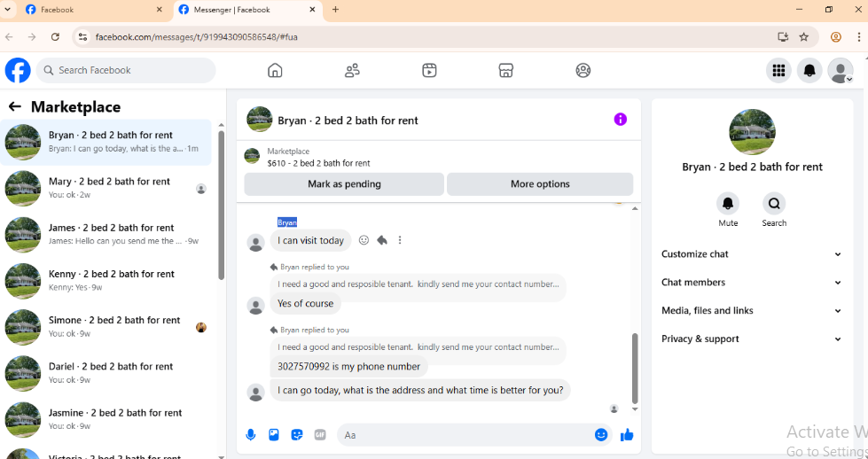Search in conversation using magnifier icon
868x459 pixels.
pos(774,204)
